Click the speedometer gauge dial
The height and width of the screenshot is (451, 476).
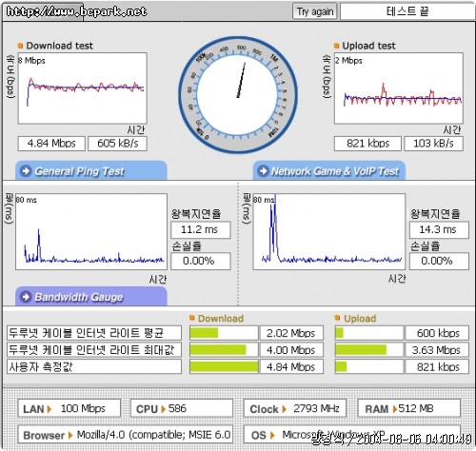tap(238, 95)
